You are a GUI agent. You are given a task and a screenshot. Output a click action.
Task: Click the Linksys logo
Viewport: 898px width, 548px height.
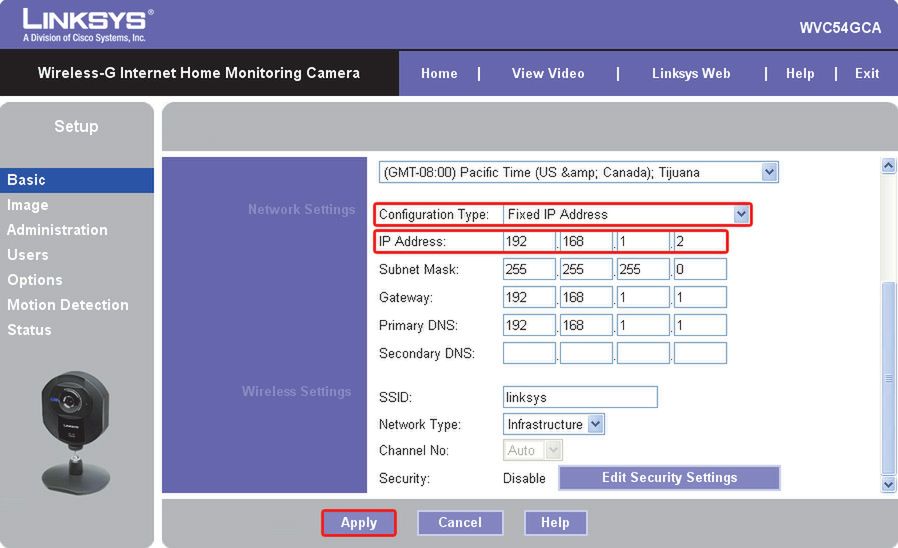click(x=87, y=25)
